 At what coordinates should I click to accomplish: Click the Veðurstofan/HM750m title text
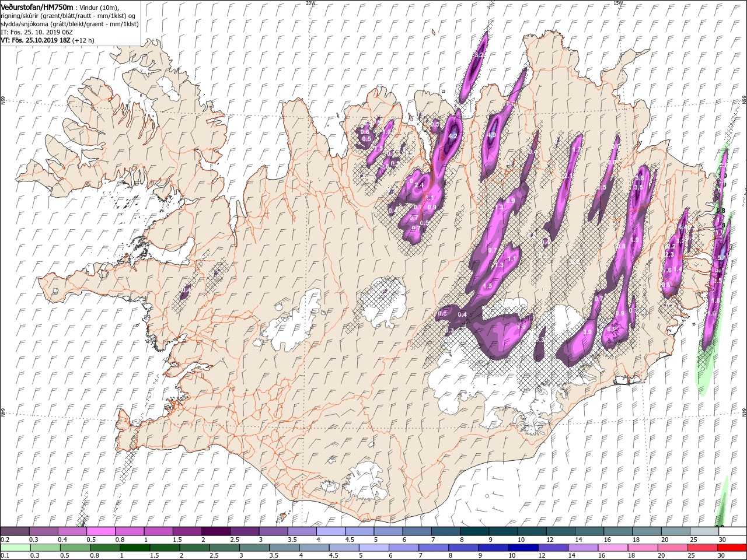coord(37,6)
